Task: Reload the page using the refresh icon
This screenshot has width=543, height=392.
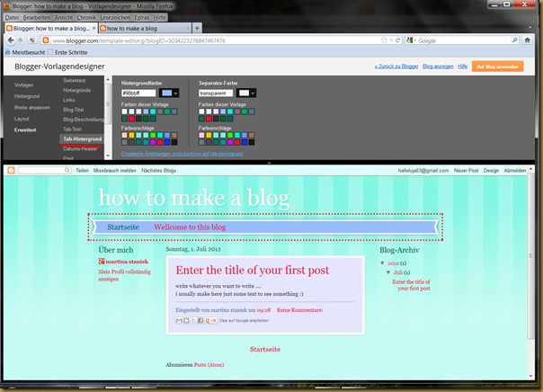Action: click(398, 40)
